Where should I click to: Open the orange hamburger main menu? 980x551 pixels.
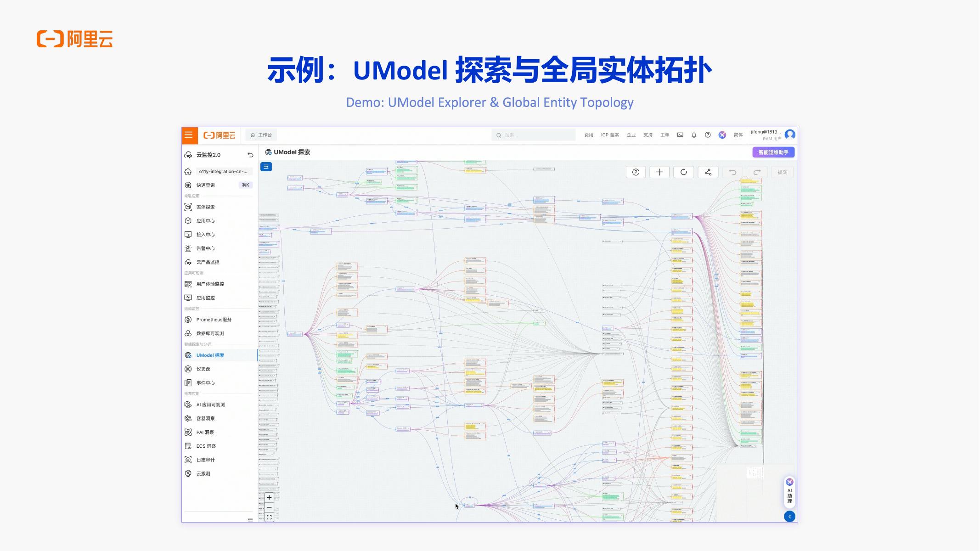189,135
